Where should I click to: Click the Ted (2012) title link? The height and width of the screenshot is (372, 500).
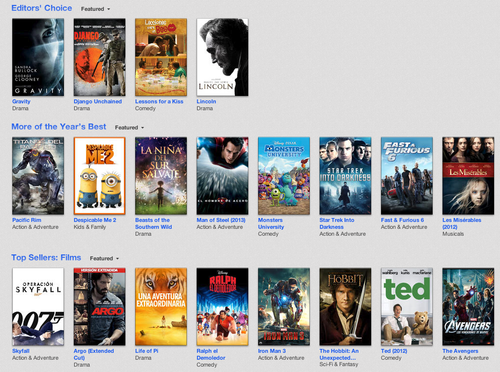(x=394, y=351)
